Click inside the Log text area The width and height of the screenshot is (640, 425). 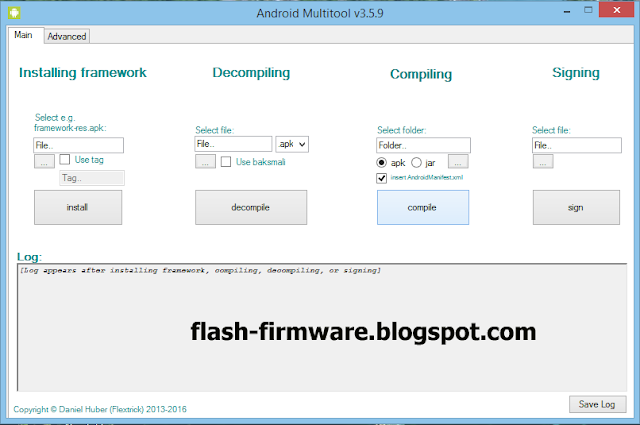click(322, 327)
